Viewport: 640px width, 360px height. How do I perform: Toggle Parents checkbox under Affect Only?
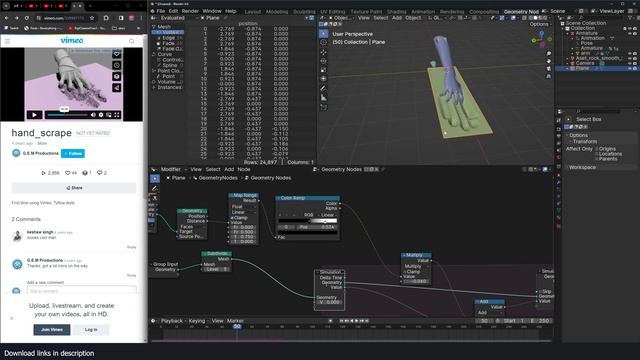click(597, 159)
